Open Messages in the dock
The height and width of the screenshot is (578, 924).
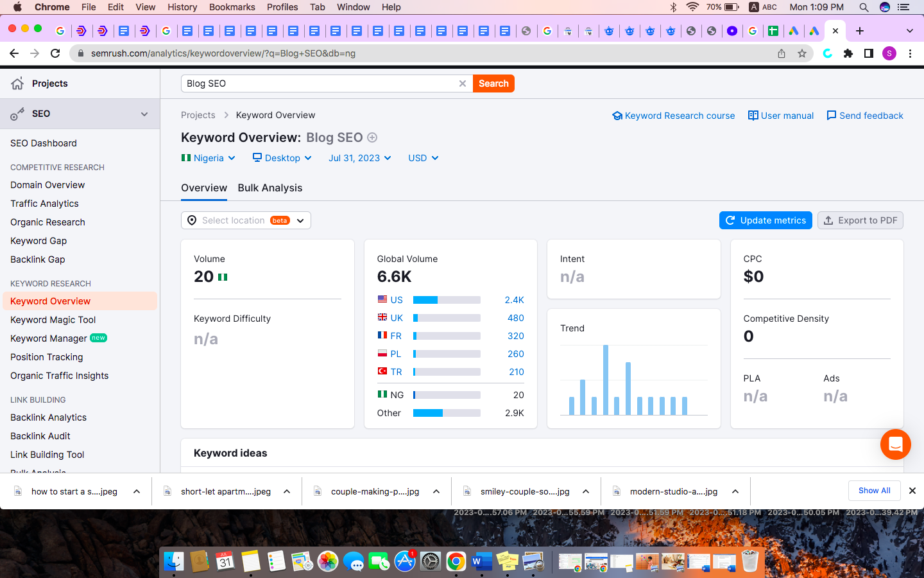pyautogui.click(x=354, y=561)
